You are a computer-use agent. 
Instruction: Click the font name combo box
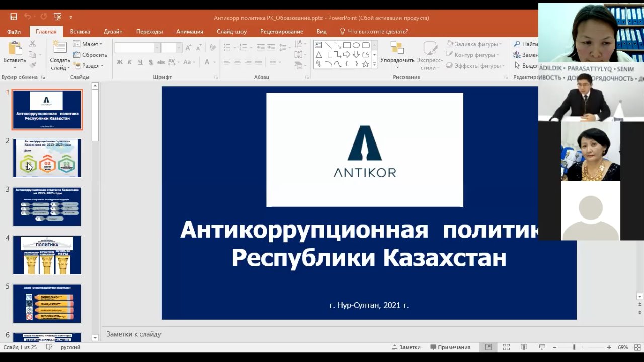coord(137,48)
